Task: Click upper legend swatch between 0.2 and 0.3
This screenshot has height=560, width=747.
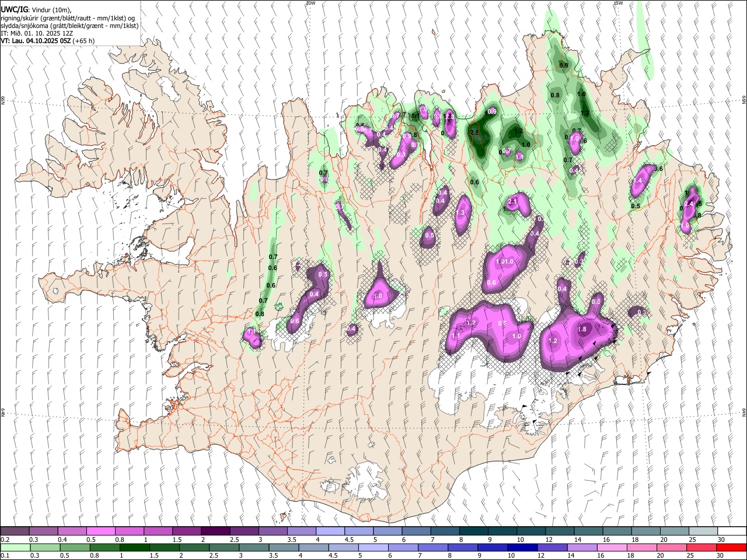Action: click(x=15, y=531)
